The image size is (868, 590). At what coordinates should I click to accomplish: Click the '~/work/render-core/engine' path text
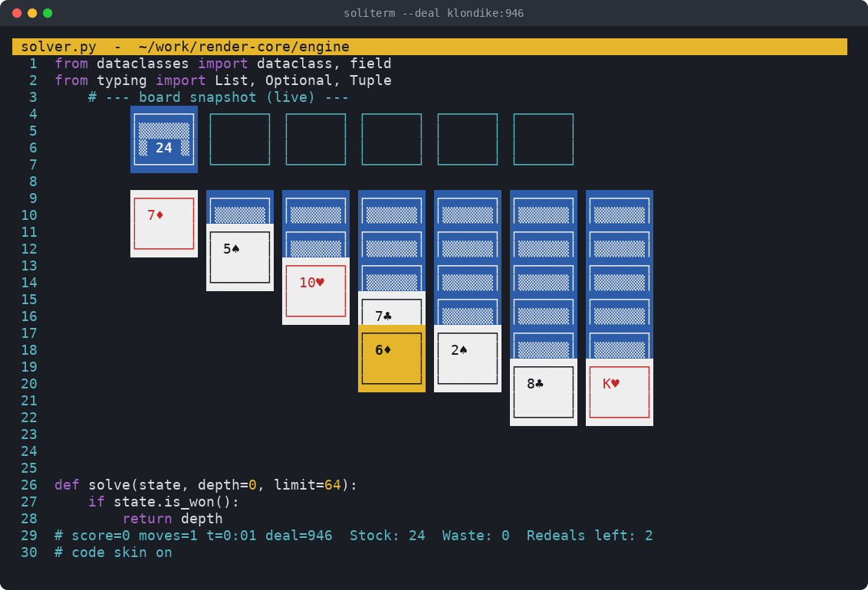click(244, 47)
